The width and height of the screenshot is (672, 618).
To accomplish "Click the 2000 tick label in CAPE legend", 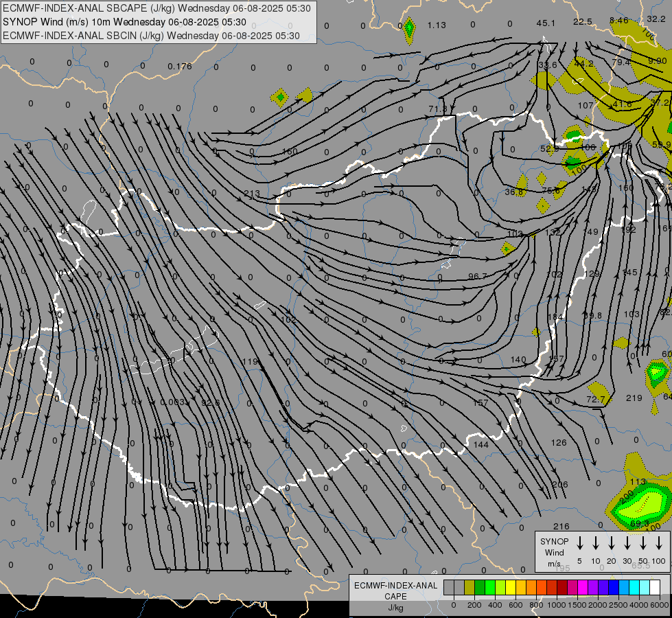I will [598, 605].
